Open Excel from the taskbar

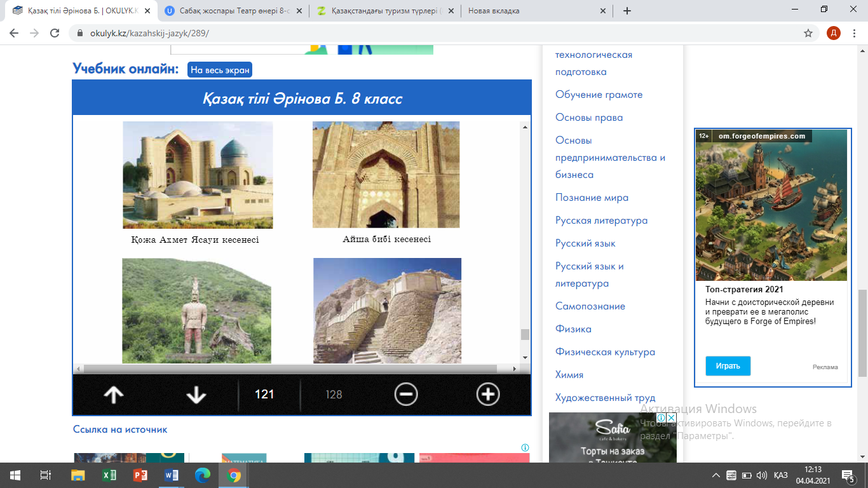click(x=109, y=475)
